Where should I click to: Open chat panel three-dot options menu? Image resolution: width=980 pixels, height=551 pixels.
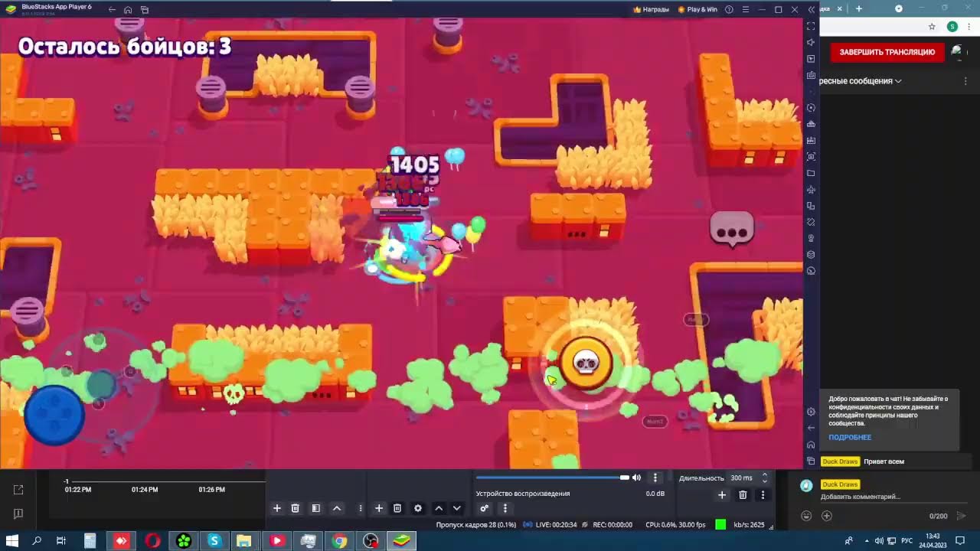(x=966, y=80)
